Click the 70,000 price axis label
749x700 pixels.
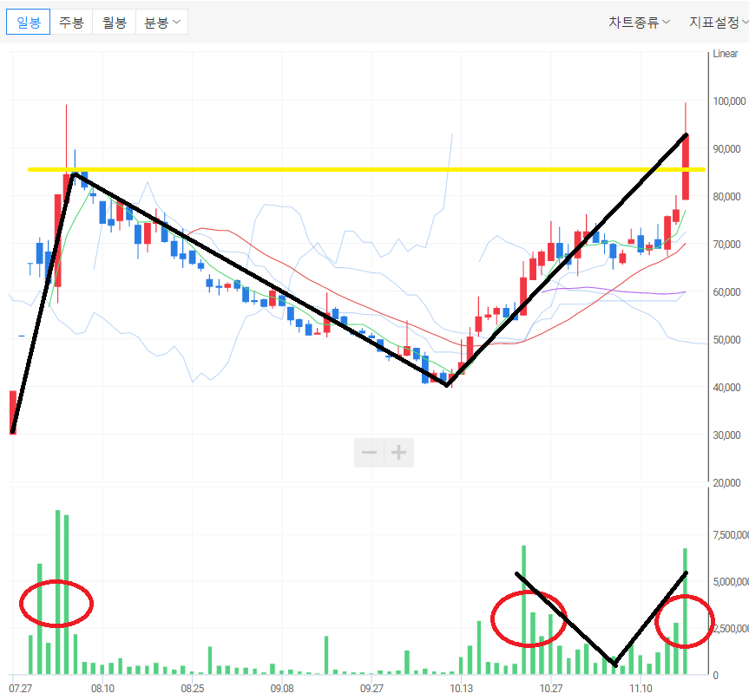tap(726, 244)
